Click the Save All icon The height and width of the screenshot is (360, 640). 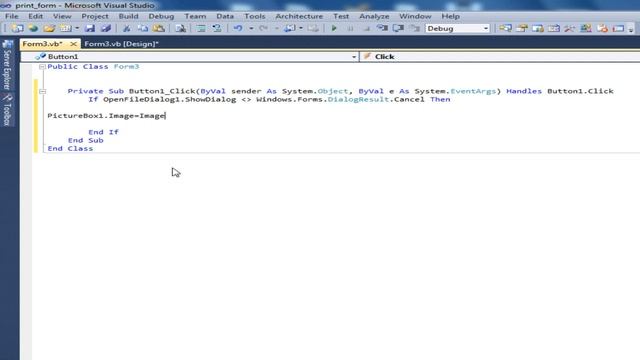point(106,29)
